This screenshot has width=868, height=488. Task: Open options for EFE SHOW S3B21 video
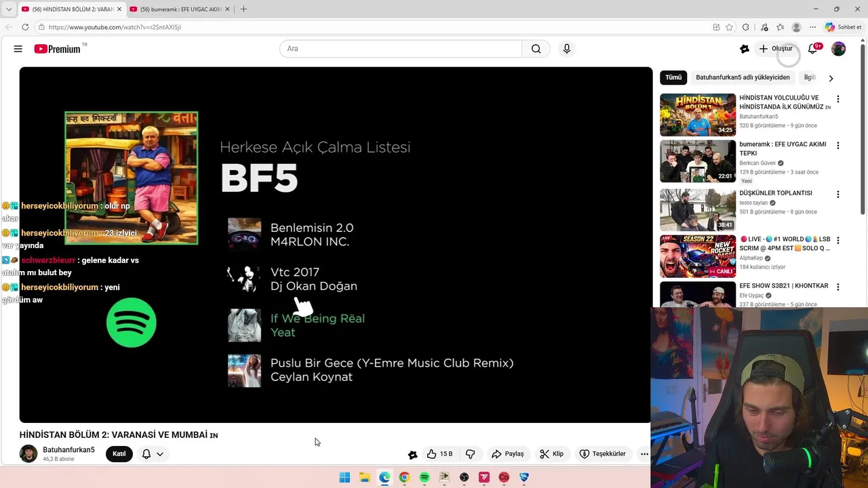click(x=838, y=287)
